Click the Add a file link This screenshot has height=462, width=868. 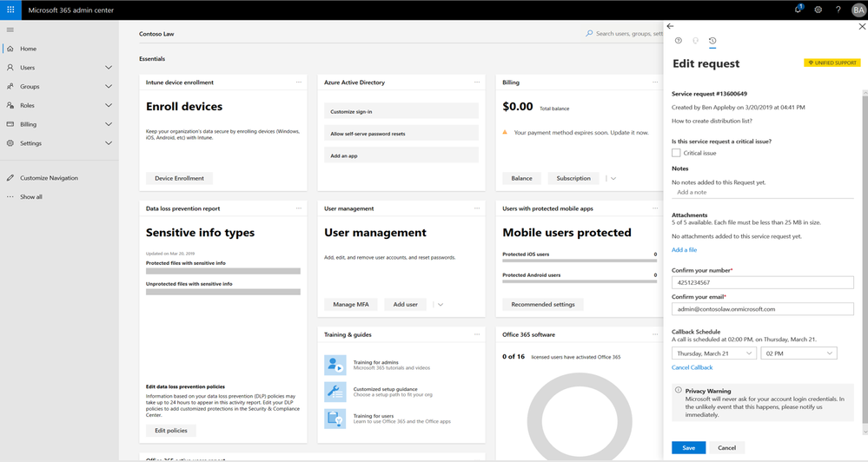click(684, 249)
